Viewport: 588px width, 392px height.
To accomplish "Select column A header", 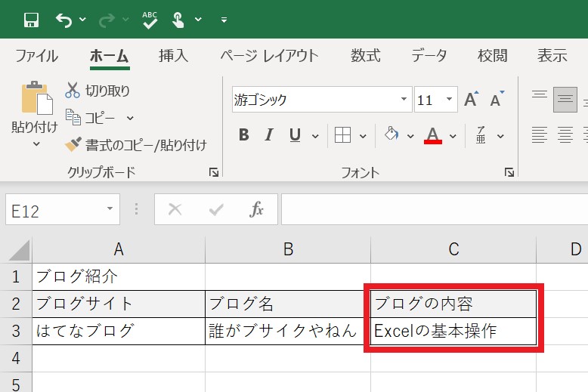I will click(x=119, y=249).
